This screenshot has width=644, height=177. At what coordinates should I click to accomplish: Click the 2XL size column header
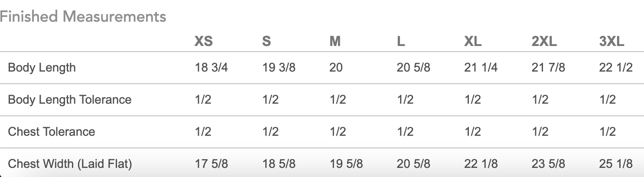coord(544,42)
